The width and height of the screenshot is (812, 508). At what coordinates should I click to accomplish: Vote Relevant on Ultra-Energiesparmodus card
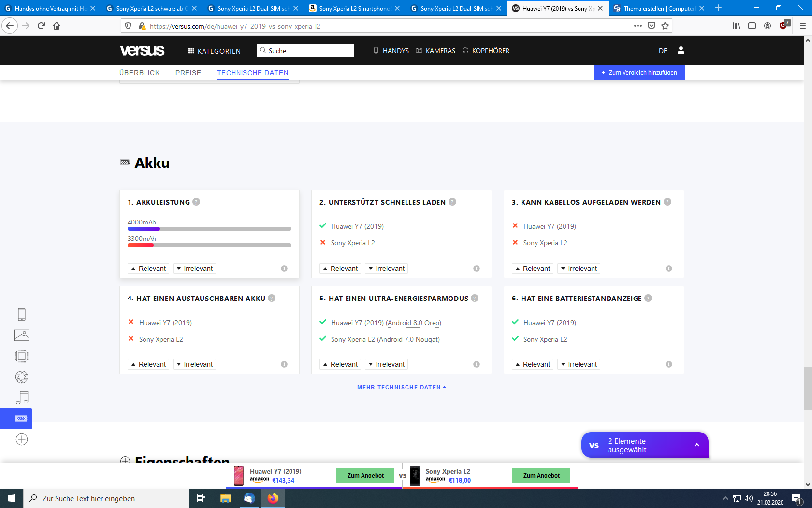click(x=340, y=364)
